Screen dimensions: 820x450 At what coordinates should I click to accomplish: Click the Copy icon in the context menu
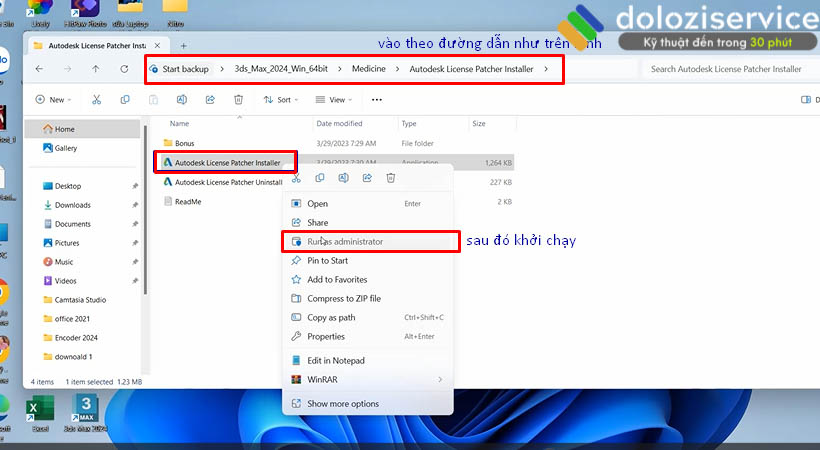320,178
